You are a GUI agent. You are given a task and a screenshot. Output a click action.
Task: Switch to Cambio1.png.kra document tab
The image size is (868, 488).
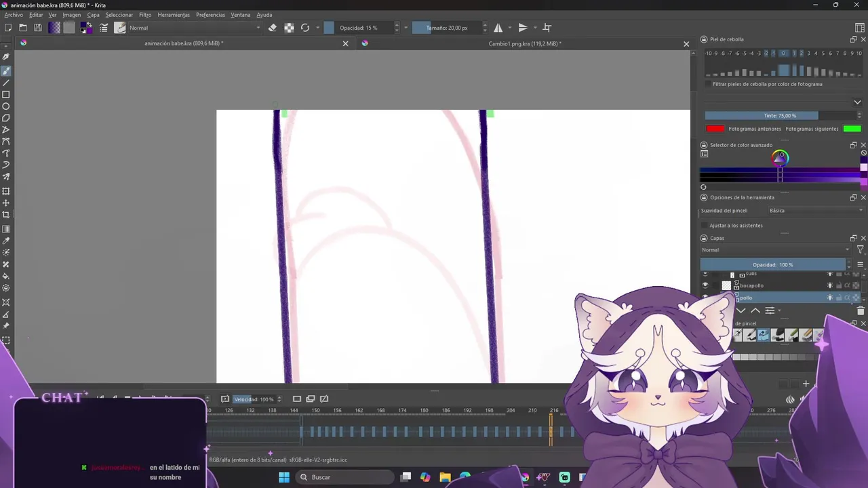[x=525, y=43]
